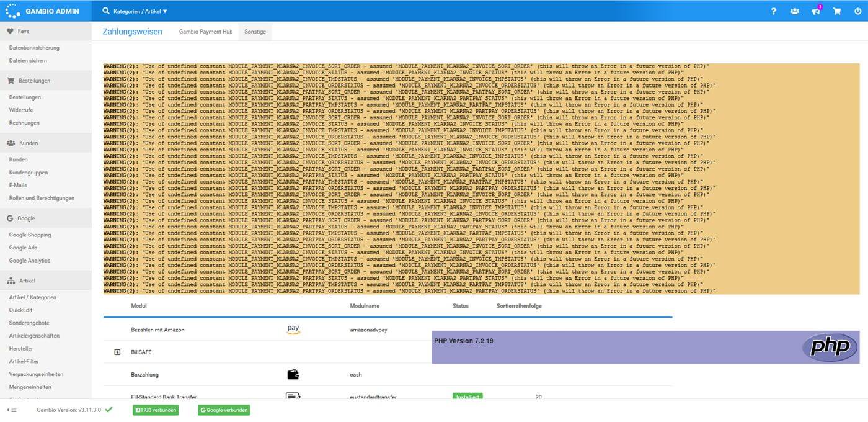Open Datenbanksicherung in the sidebar

[x=34, y=48]
